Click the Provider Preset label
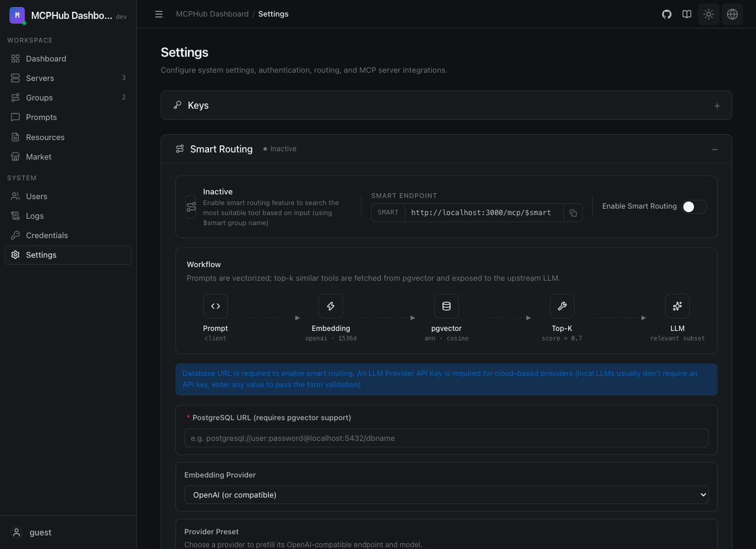 tap(211, 532)
